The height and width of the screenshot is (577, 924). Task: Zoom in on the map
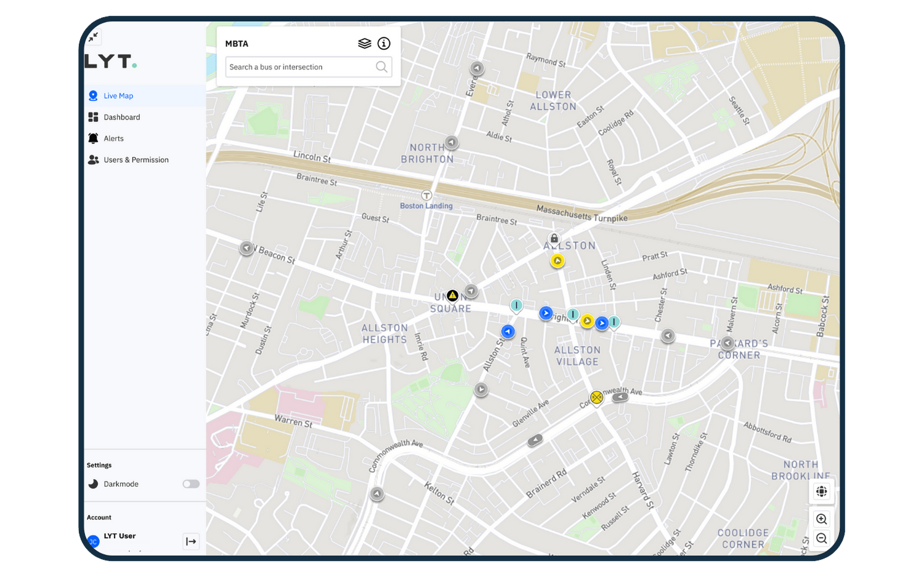click(x=822, y=519)
